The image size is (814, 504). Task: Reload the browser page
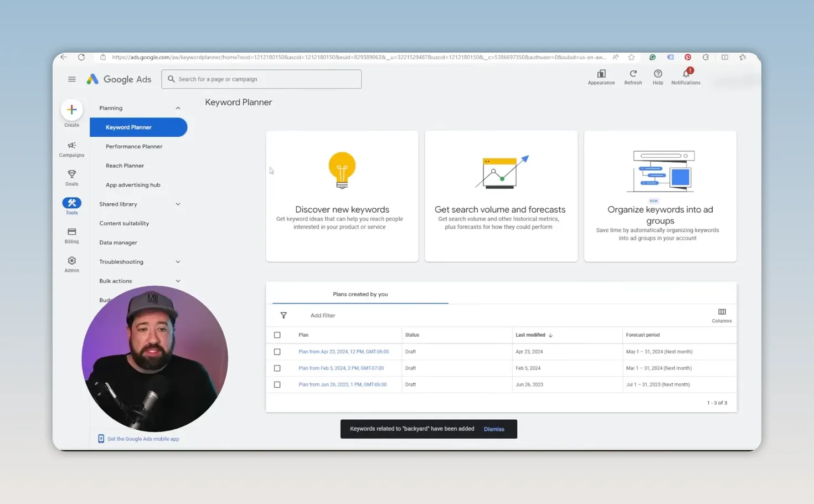coord(81,57)
